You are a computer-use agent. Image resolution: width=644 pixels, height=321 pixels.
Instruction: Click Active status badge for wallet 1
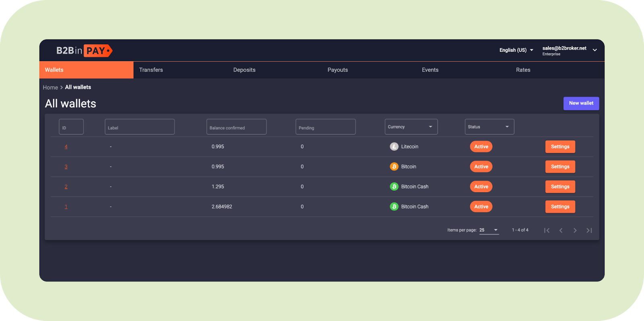[x=481, y=207]
